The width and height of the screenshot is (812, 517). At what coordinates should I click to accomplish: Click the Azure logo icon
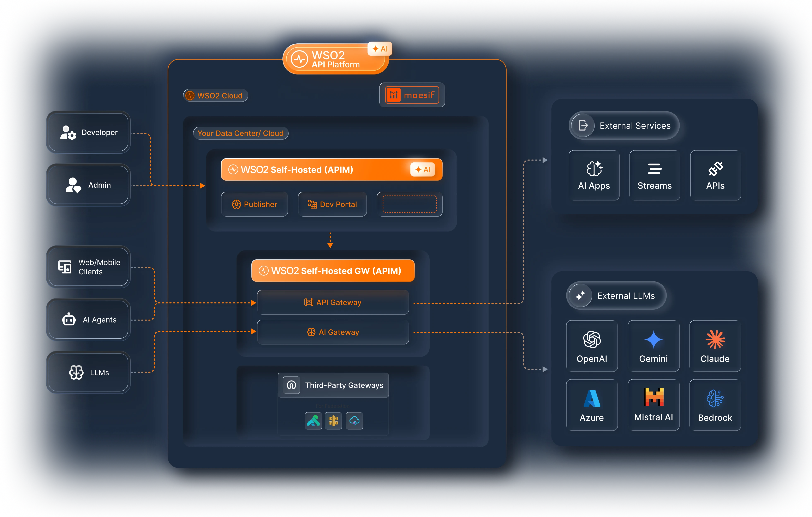pyautogui.click(x=592, y=398)
